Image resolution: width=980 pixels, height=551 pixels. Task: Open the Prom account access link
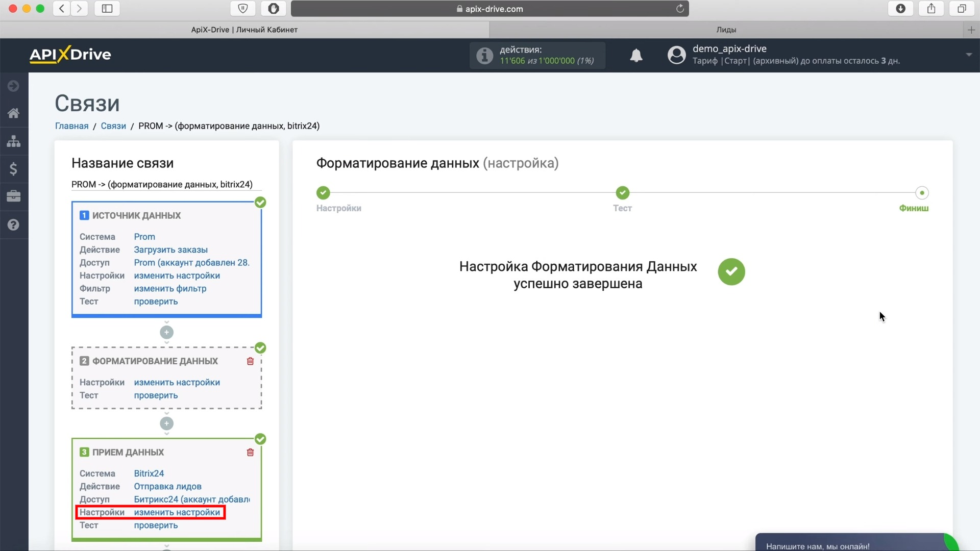[192, 263]
